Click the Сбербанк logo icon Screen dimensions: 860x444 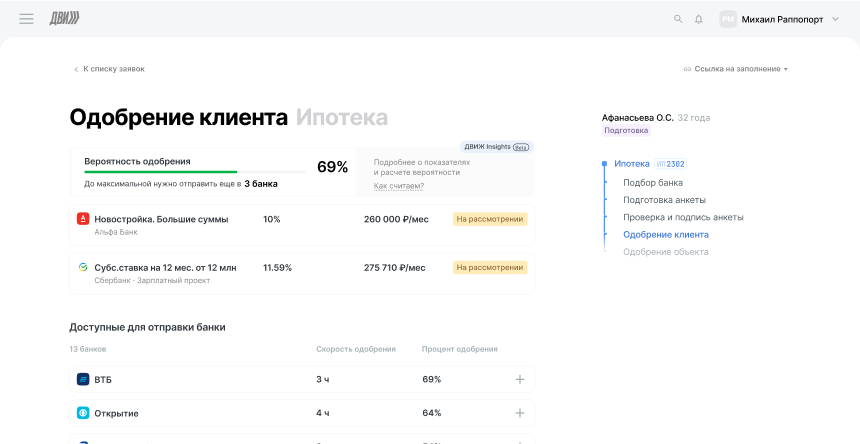point(83,267)
